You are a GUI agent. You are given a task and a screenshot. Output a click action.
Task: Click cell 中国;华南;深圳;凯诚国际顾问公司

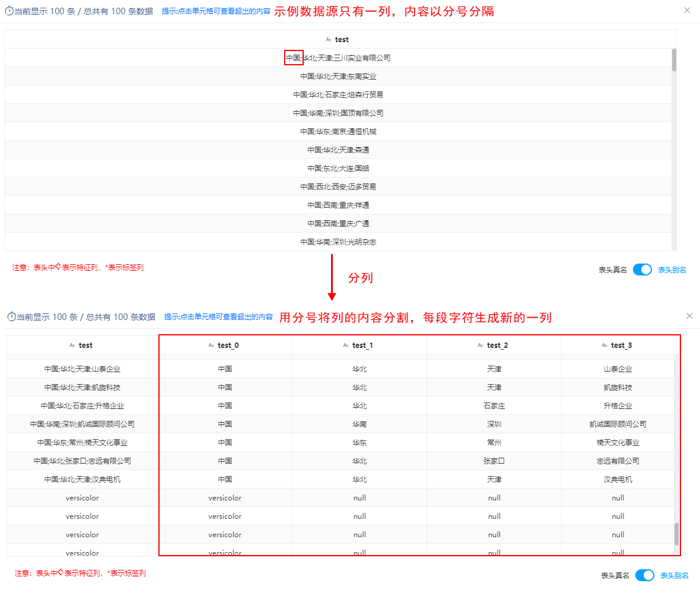(82, 424)
